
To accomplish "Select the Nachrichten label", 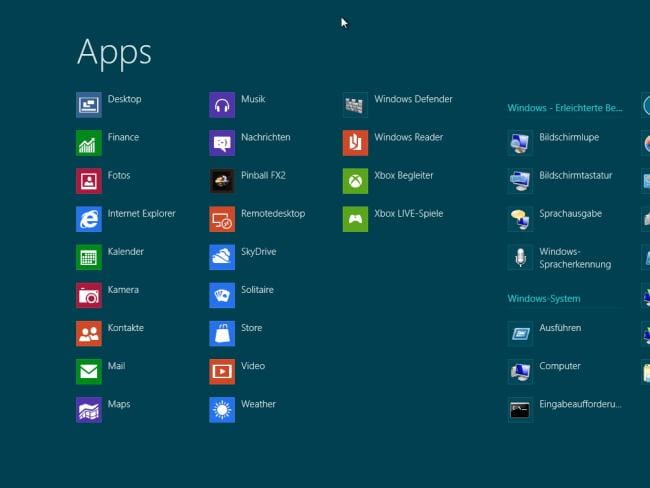I will point(266,137).
